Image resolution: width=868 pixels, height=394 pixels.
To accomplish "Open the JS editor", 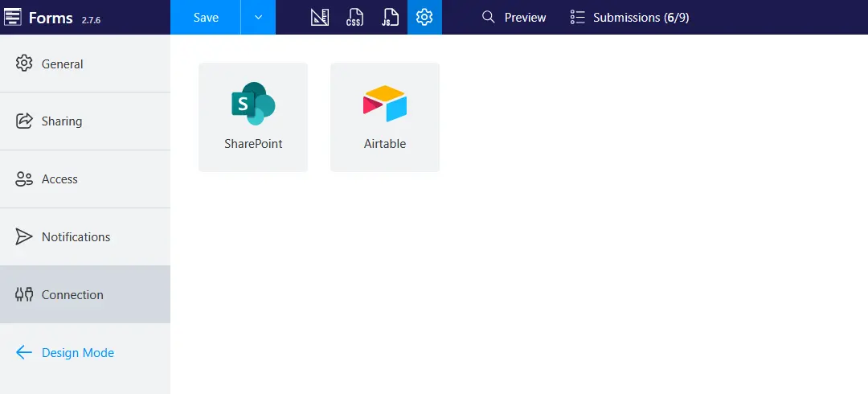I will 390,17.
